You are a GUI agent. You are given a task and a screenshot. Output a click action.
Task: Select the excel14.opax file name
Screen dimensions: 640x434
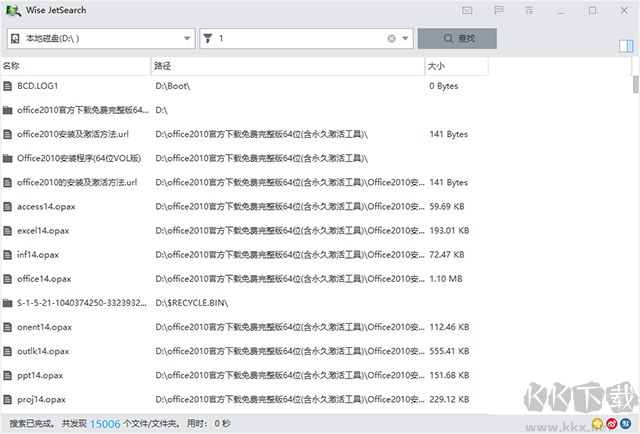(43, 231)
